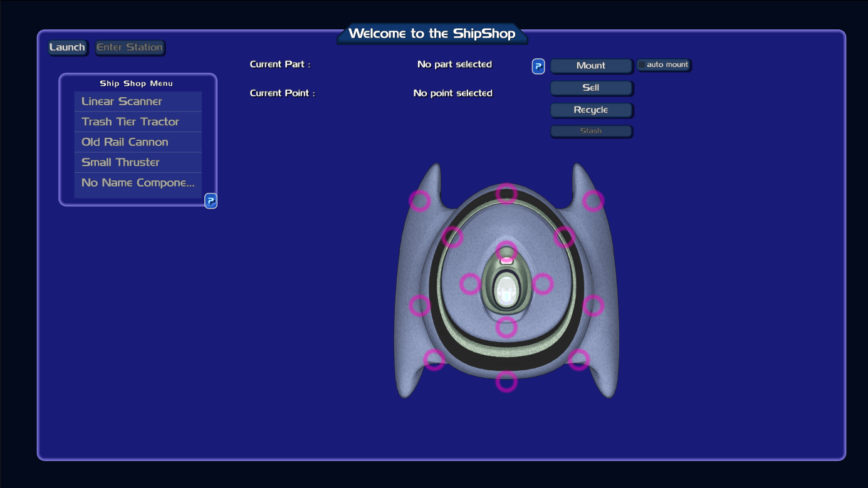Click the dimmed Stash button
Viewport: 868px width, 488px height.
591,131
